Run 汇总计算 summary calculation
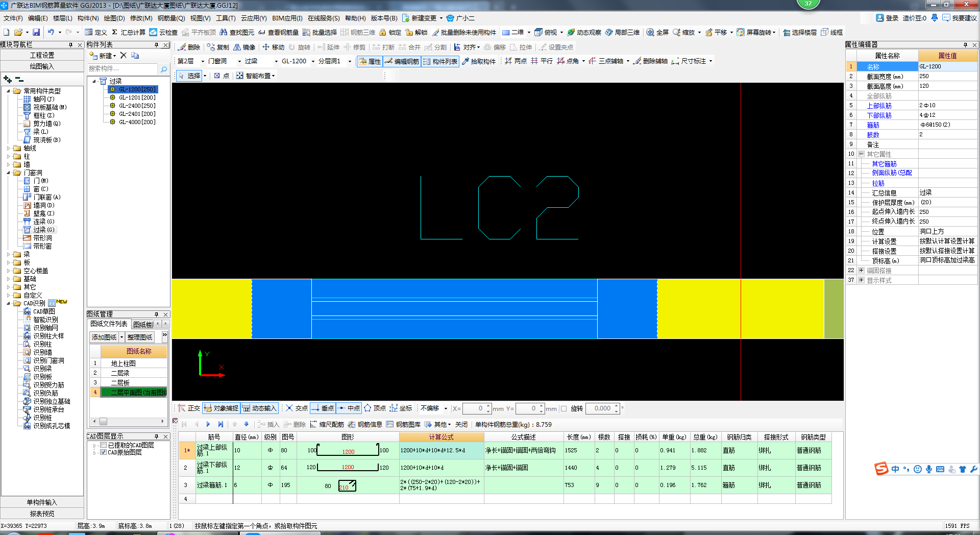 click(129, 32)
